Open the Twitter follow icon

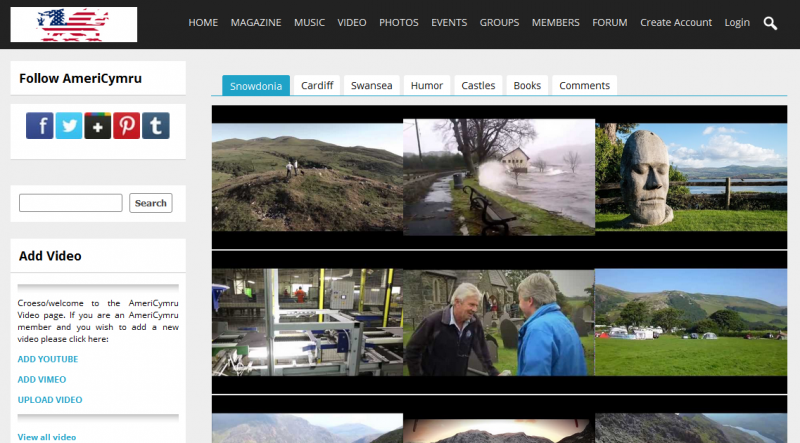point(69,126)
